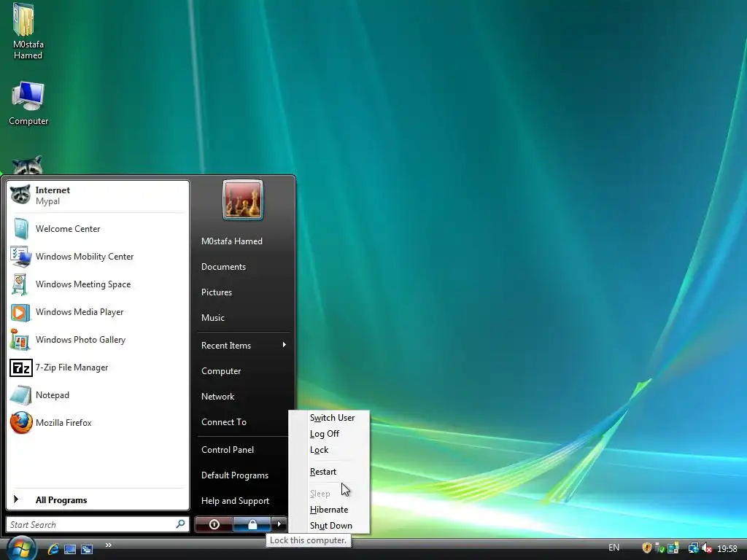Choose Switch User from power menu
Screen dimensions: 747x560
(x=332, y=418)
